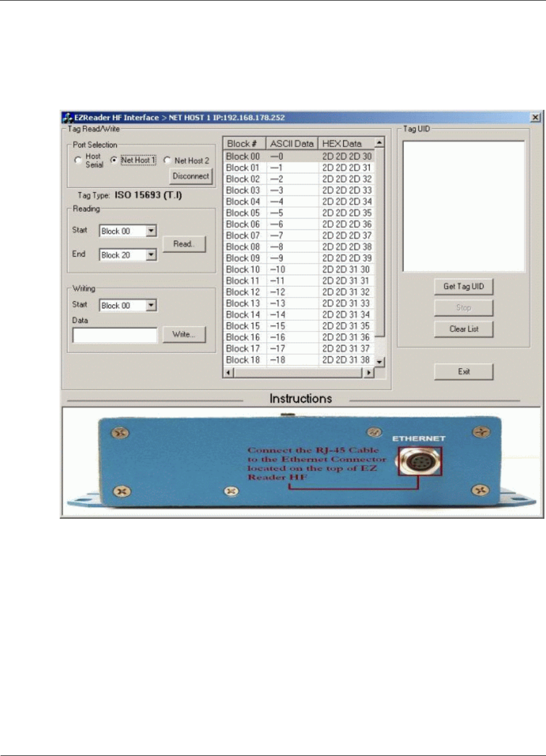Click HEX value 2D 2D 31 38

(x=346, y=359)
